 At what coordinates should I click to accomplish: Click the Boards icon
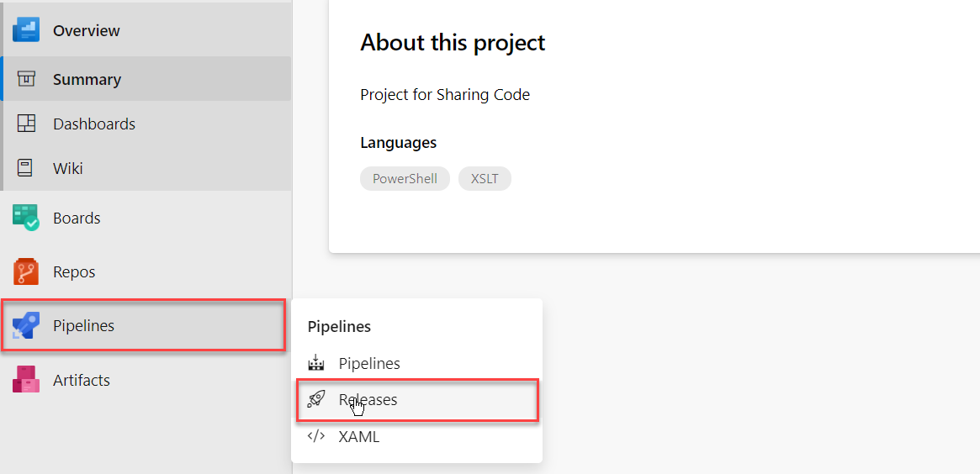(26, 218)
